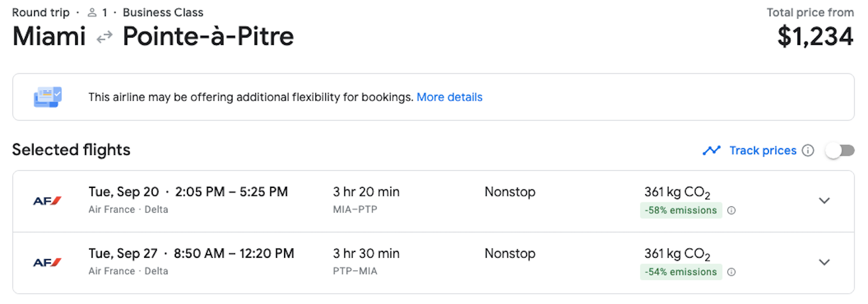Click the Pointe-à-Pitre destination heading
The width and height of the screenshot is (868, 304).
click(208, 36)
